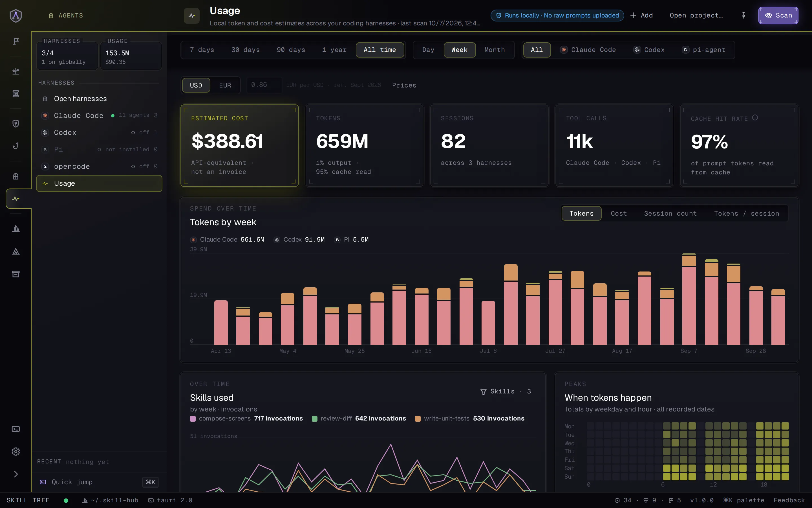812x508 pixels.
Task: Open the terminal icon in left sidebar
Action: tap(16, 429)
